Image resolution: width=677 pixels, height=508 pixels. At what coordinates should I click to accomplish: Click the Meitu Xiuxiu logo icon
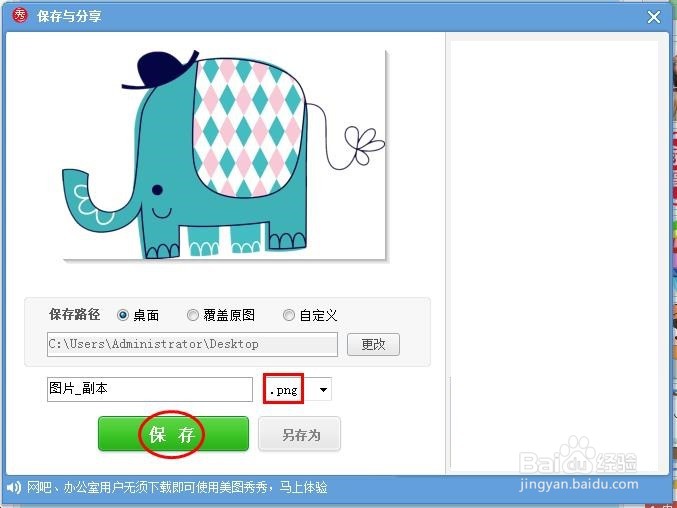click(19, 16)
